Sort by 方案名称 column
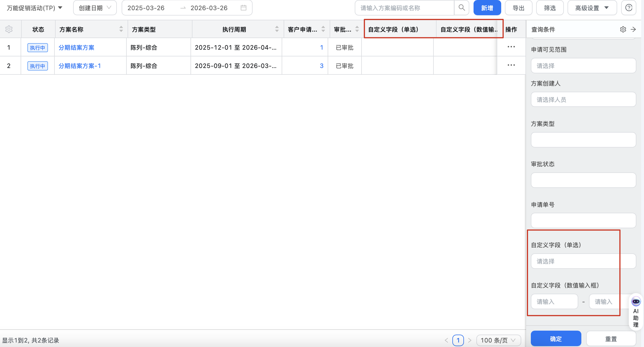 [121, 29]
